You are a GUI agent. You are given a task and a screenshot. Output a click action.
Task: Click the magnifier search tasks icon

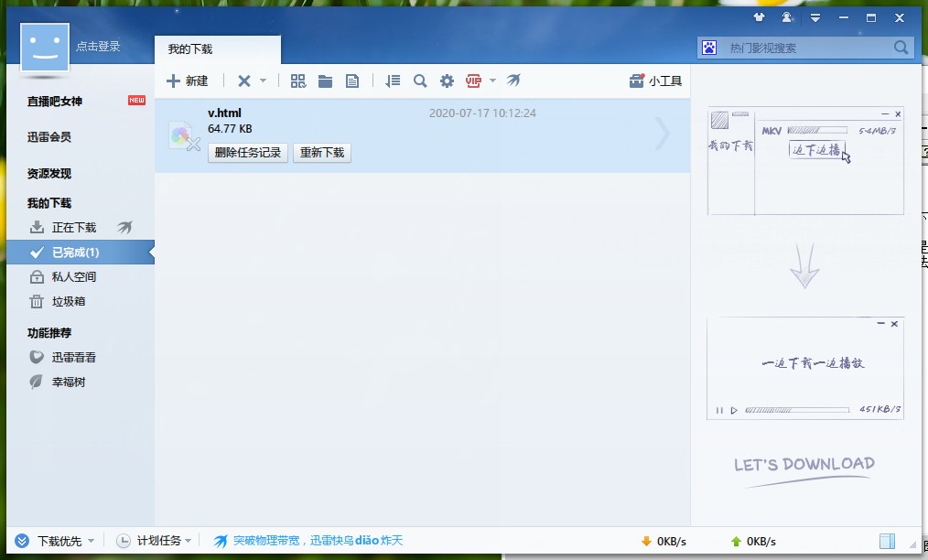pos(420,81)
